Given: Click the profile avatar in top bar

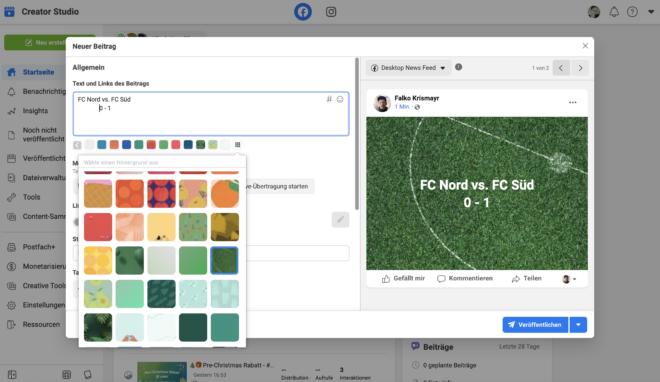Looking at the screenshot, I should tap(593, 12).
